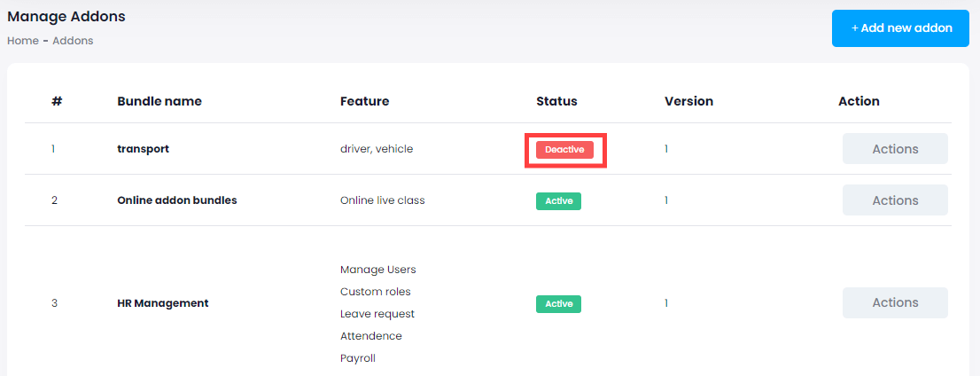
Task: Click version number in Online addon bundles row
Action: [666, 200]
